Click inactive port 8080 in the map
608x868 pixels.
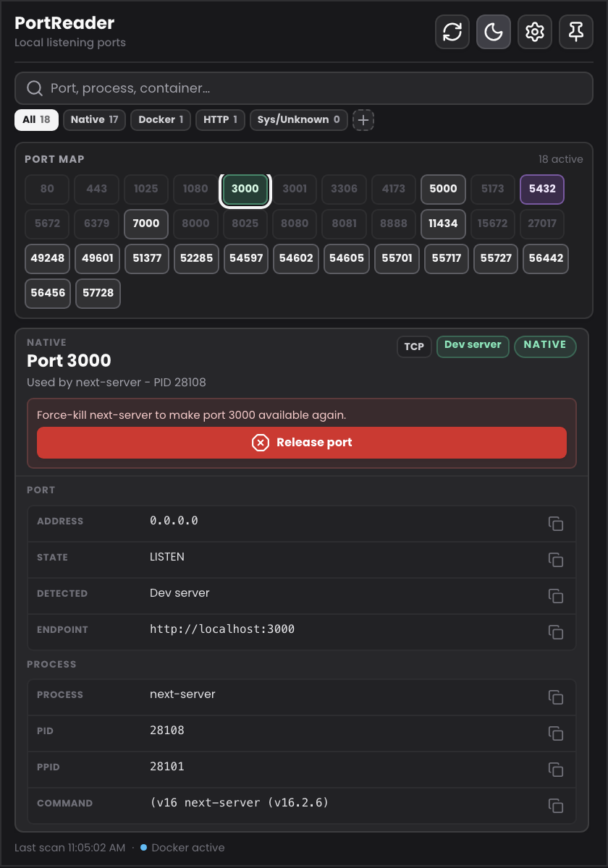coord(295,224)
